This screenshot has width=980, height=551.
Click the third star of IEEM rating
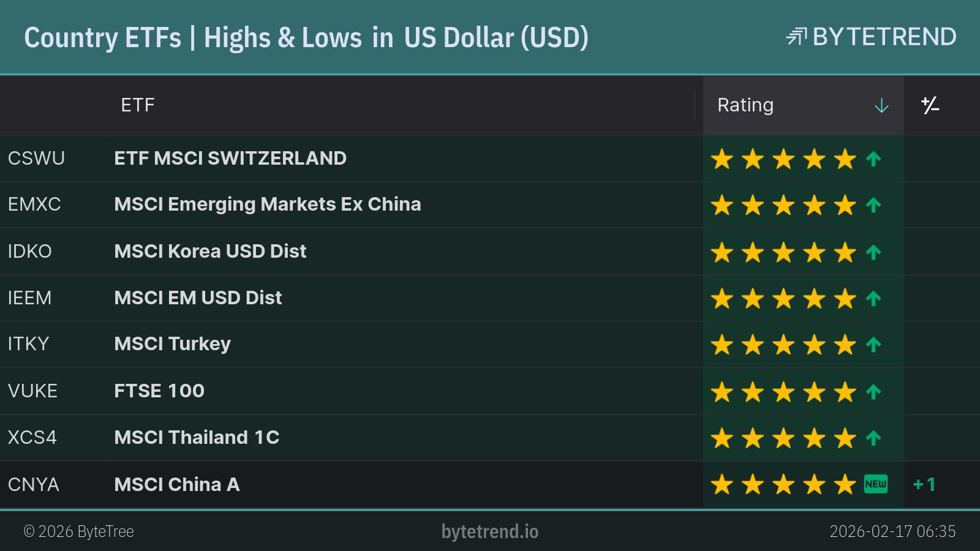pos(783,299)
